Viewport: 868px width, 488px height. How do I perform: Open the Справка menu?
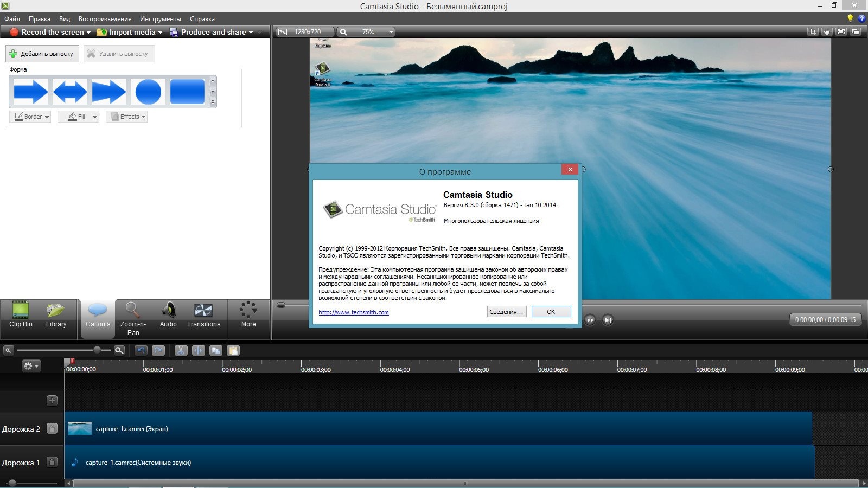click(202, 18)
